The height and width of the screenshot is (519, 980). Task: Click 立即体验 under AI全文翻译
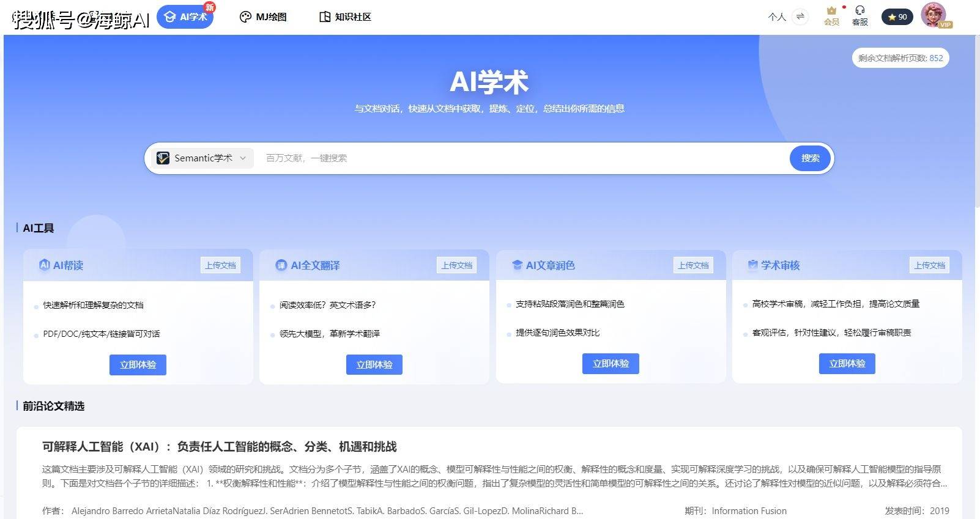tap(374, 365)
